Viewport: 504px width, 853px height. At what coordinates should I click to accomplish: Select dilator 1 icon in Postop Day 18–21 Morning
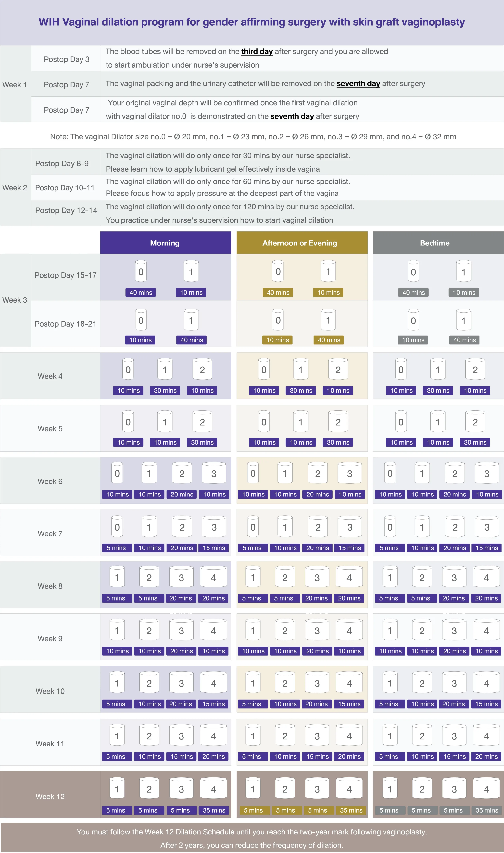191,320
